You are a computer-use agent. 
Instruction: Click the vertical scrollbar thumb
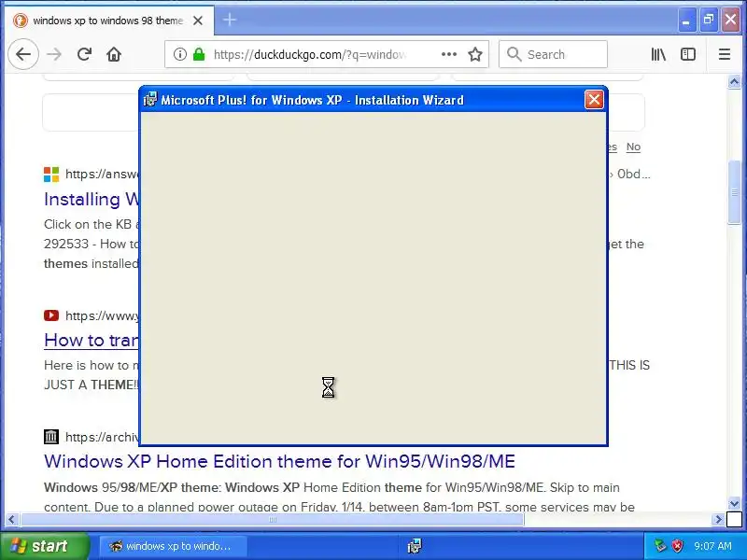click(x=734, y=192)
